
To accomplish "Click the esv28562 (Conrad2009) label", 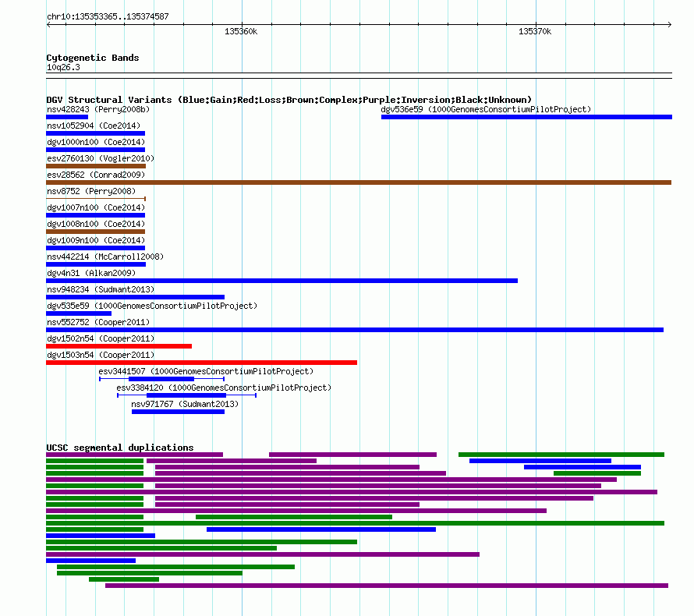I will point(96,175).
